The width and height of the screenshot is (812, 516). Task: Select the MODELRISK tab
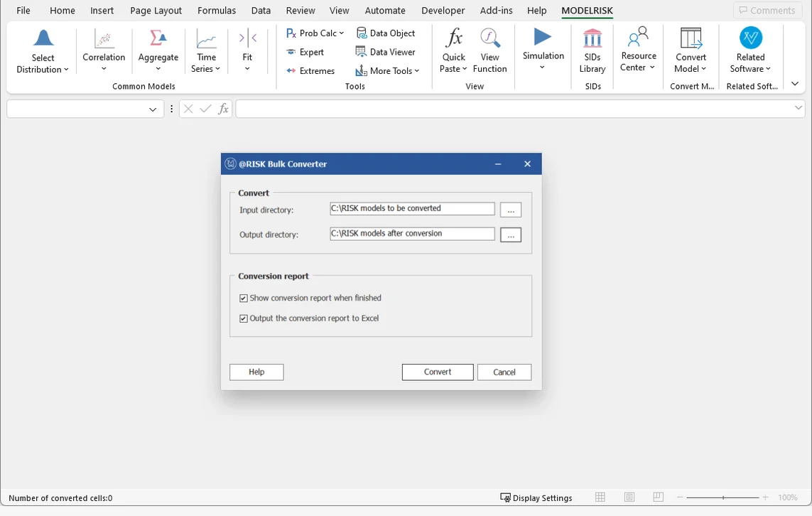[x=587, y=11]
